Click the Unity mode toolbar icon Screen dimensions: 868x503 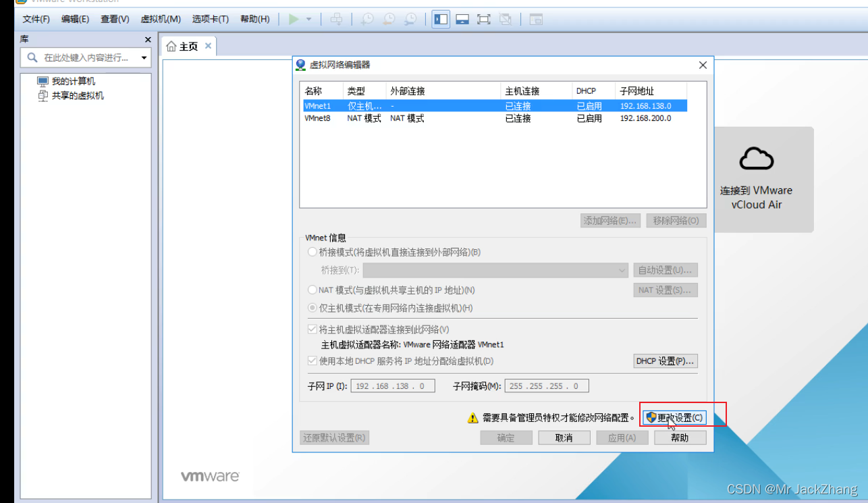point(506,19)
